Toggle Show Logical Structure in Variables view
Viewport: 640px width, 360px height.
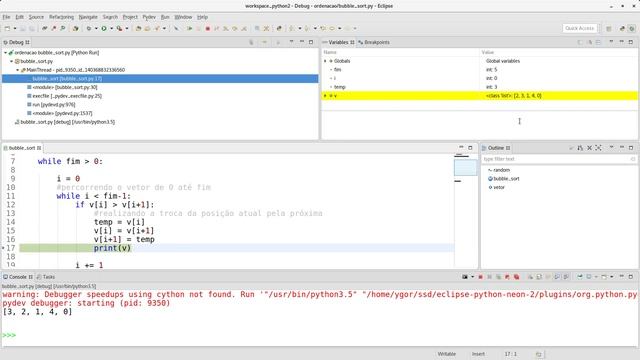point(589,42)
